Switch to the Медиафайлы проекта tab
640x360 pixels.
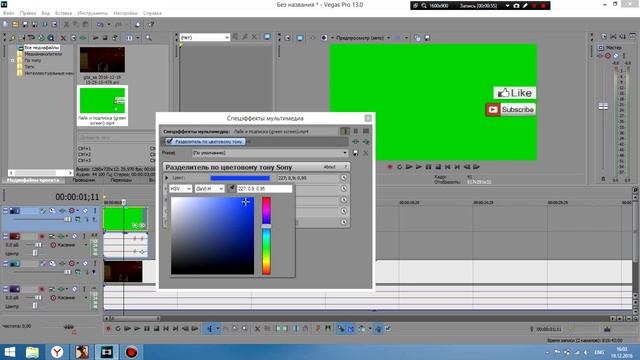(x=33, y=180)
